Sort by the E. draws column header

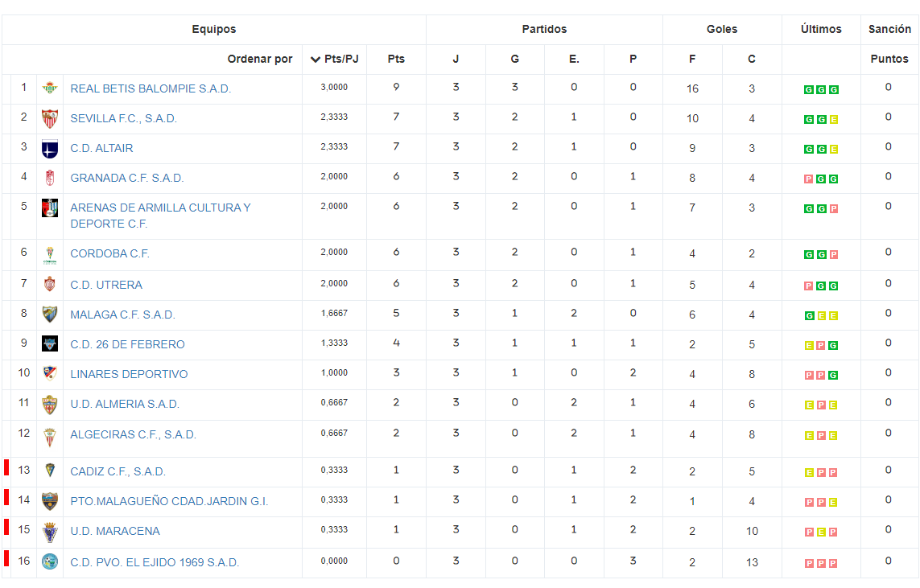[x=574, y=60]
